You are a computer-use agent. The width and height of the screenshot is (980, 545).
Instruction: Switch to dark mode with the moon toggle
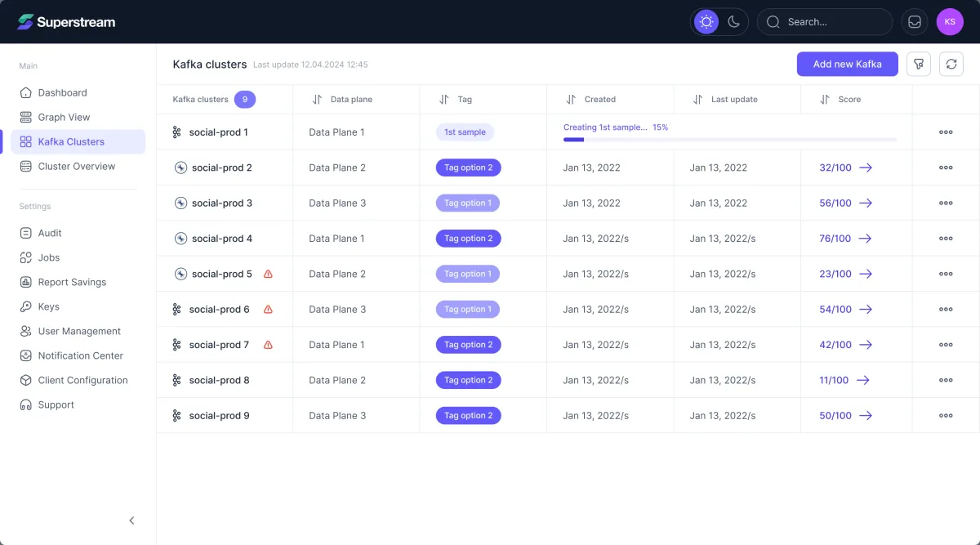[733, 22]
